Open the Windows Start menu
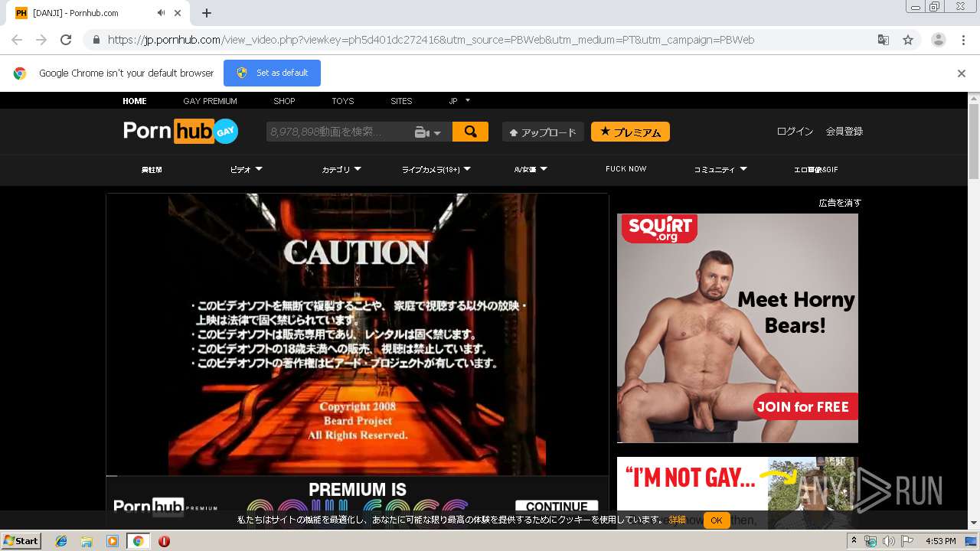The height and width of the screenshot is (551, 980). (x=21, y=541)
